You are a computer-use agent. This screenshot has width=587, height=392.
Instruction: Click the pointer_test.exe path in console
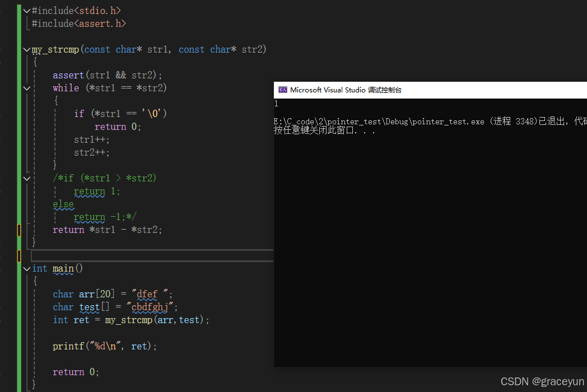tap(379, 122)
